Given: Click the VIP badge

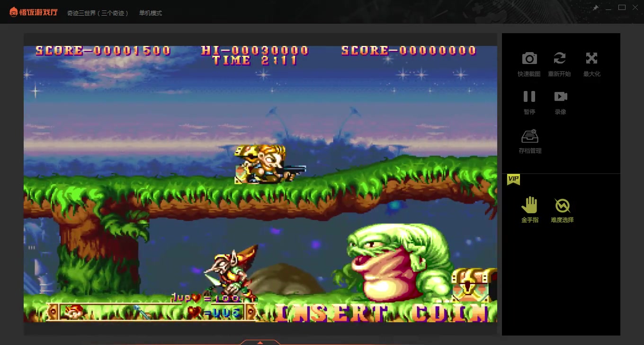Looking at the screenshot, I should tap(513, 179).
